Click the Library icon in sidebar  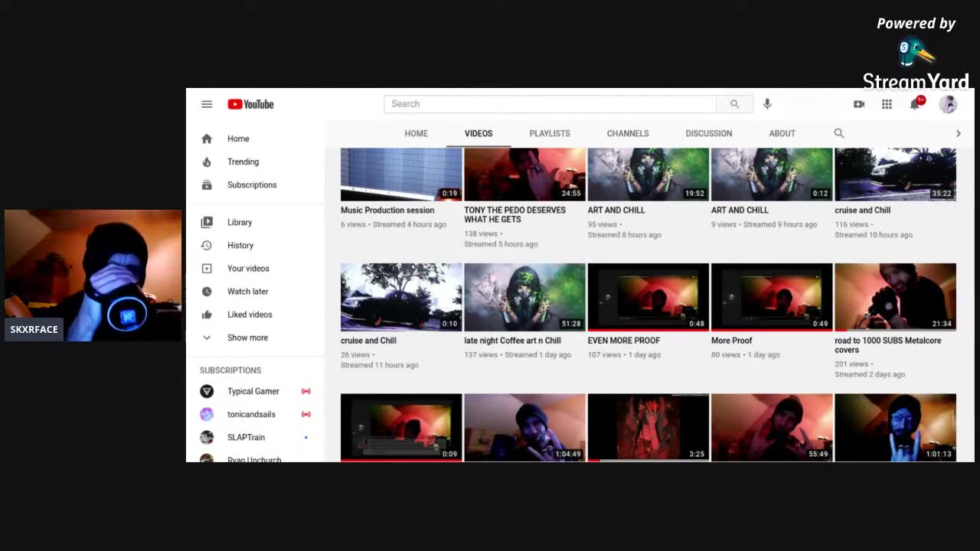point(207,222)
